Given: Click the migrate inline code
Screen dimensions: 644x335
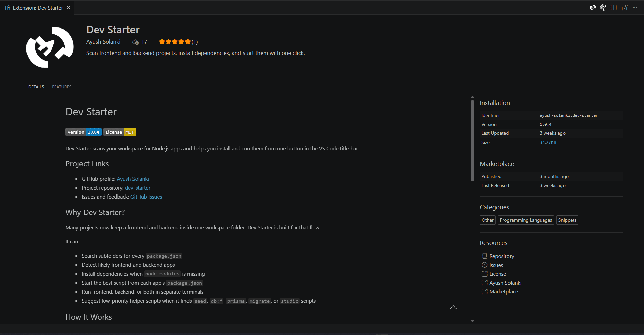Looking at the screenshot, I should coord(259,301).
